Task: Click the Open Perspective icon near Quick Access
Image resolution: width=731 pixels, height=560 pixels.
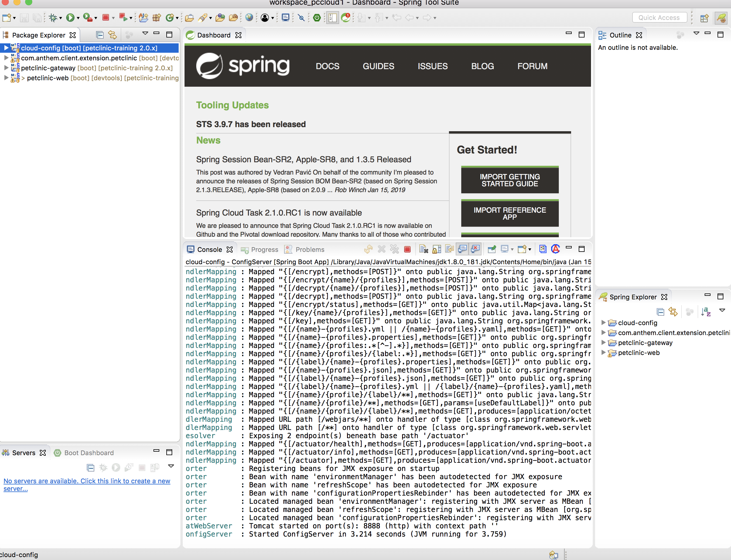Action: click(704, 18)
